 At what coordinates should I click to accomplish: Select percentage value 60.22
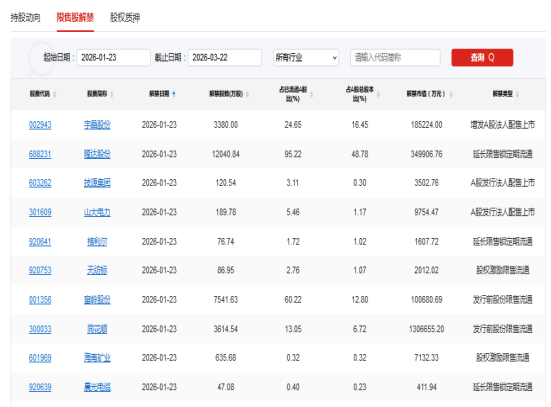tap(293, 300)
